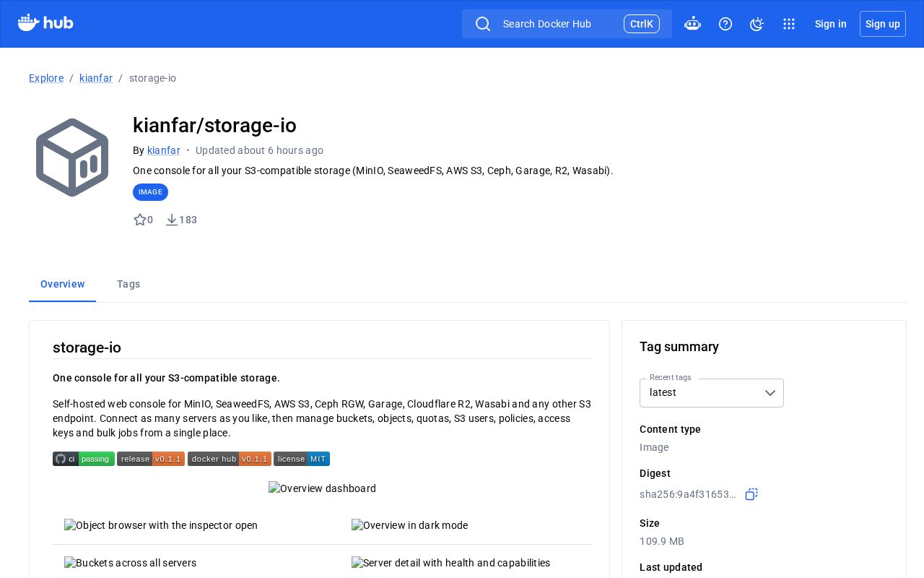This screenshot has height=578, width=924.
Task: Expand the Recent tags dropdown showing latest
Action: point(712,393)
